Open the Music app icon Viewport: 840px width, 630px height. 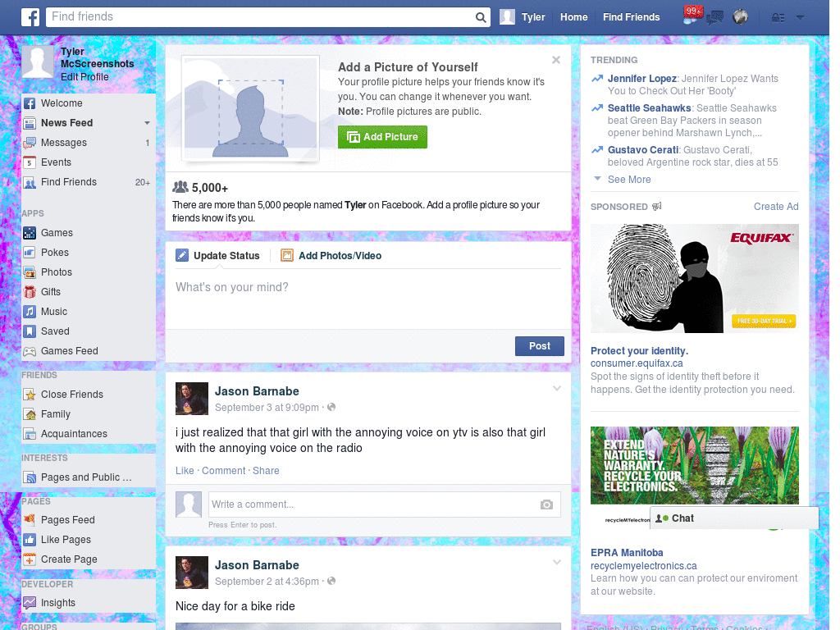[x=30, y=312]
